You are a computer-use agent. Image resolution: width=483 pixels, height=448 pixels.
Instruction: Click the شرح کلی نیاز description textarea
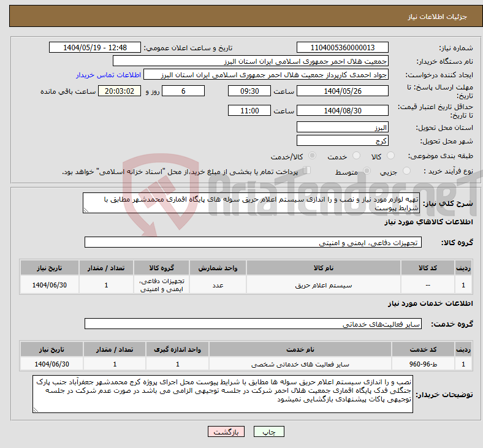tap(251, 203)
